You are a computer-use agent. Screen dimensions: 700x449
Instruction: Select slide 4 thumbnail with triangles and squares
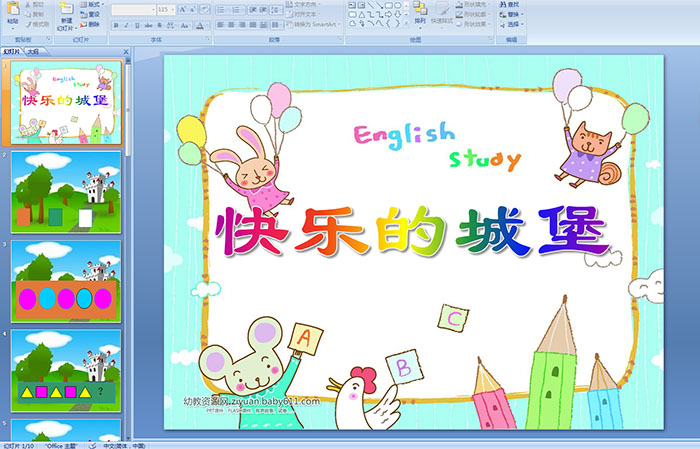(66, 370)
